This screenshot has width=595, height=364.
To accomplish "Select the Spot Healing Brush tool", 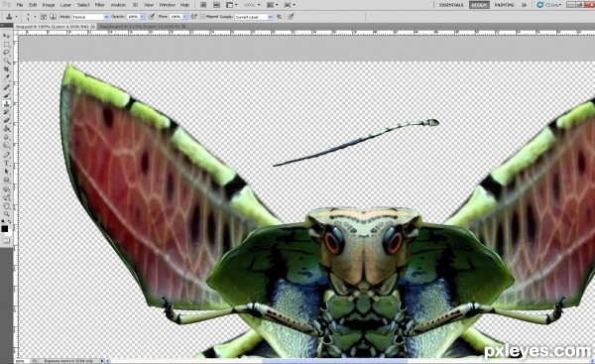I will 7,87.
